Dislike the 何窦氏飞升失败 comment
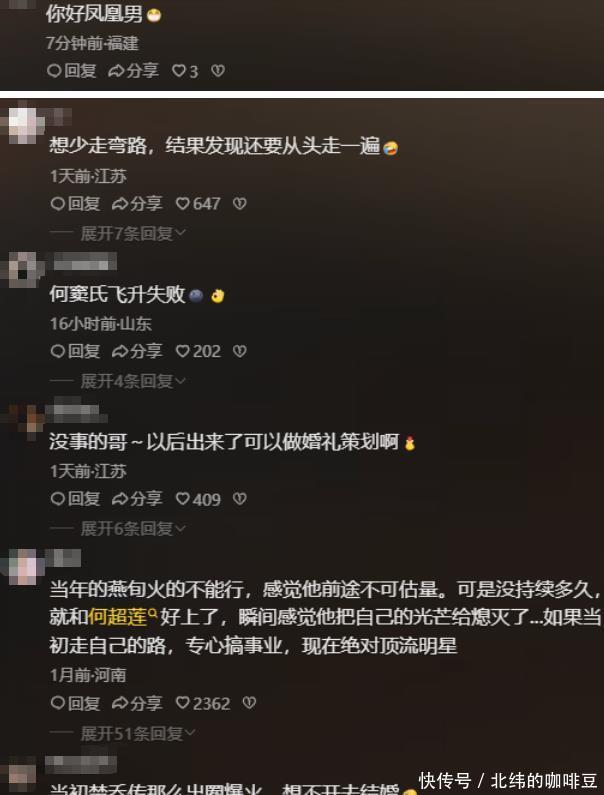Viewport: 604px width, 795px height. coord(239,351)
